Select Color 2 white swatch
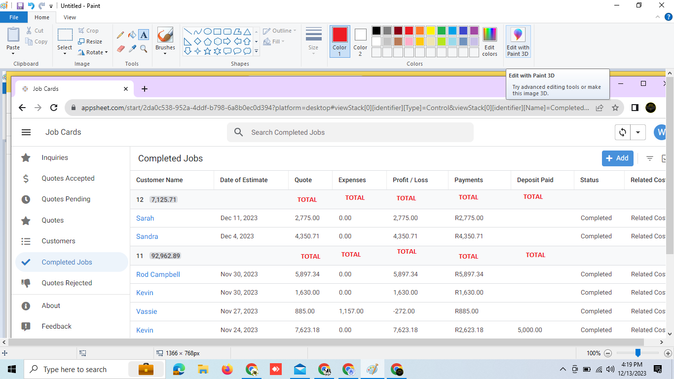The image size is (674, 379). (x=360, y=41)
